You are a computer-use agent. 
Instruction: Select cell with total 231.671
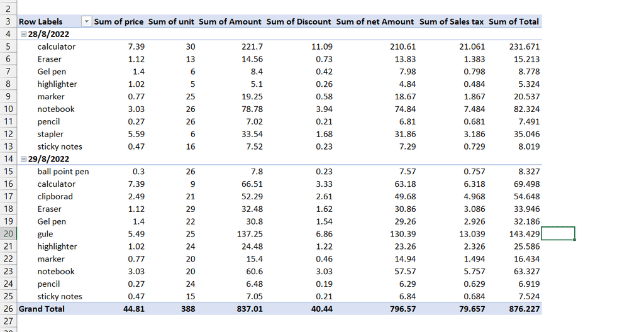coord(524,47)
